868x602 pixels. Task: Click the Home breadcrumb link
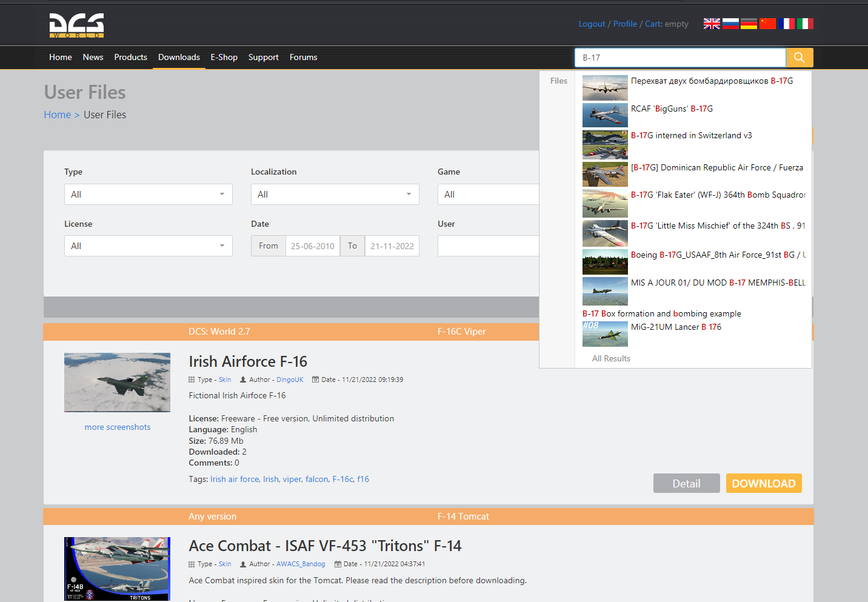click(58, 115)
